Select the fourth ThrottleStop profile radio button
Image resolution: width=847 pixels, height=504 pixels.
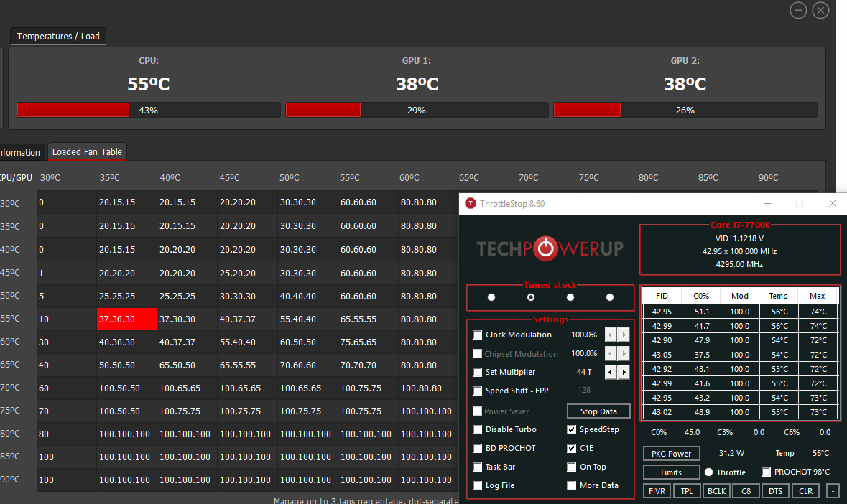pos(610,297)
